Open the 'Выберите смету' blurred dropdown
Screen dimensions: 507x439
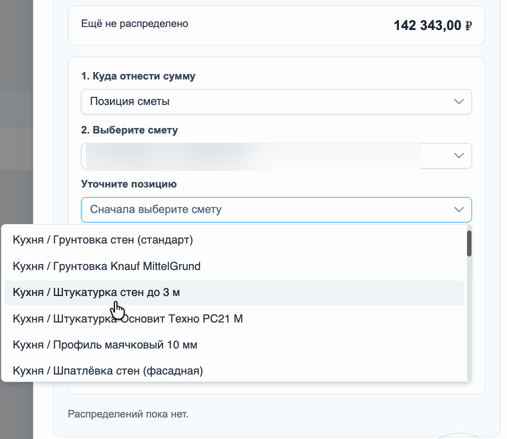(276, 156)
